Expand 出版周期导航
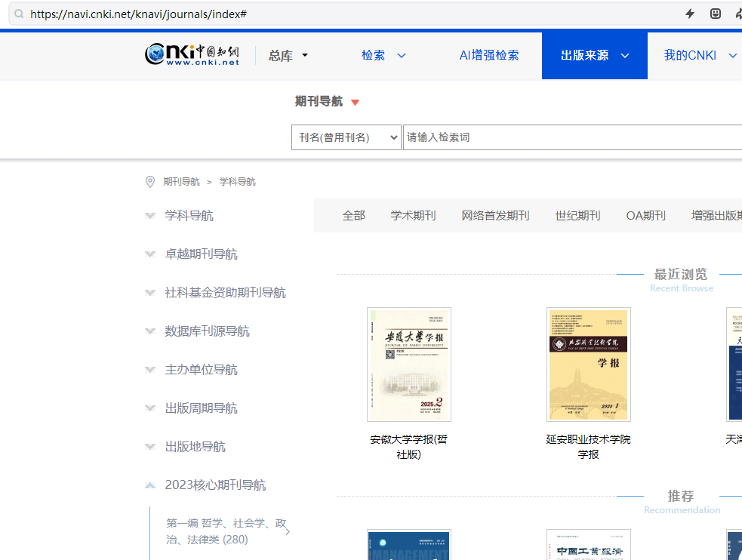The height and width of the screenshot is (560, 742). 201,408
